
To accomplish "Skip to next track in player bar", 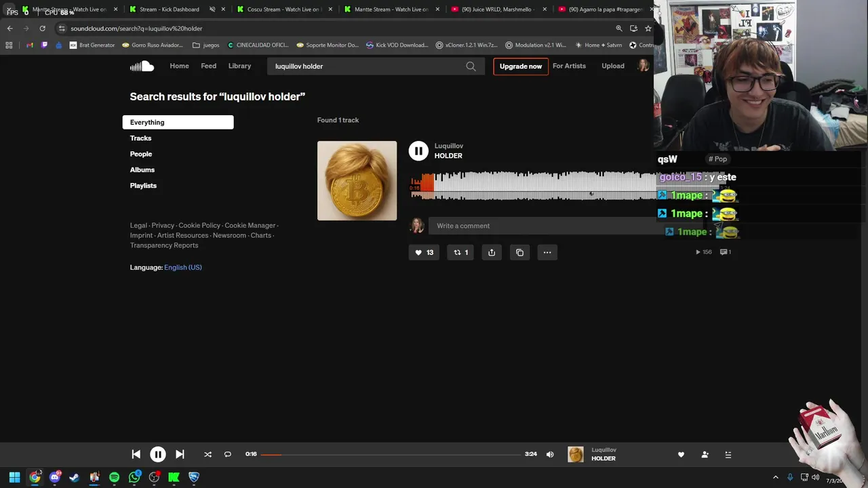I will [180, 455].
